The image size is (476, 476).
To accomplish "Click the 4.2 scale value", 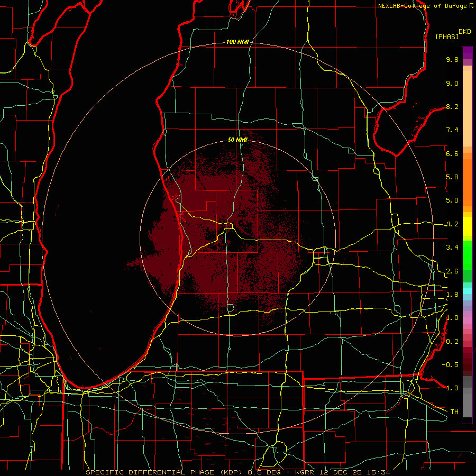I will [x=452, y=224].
